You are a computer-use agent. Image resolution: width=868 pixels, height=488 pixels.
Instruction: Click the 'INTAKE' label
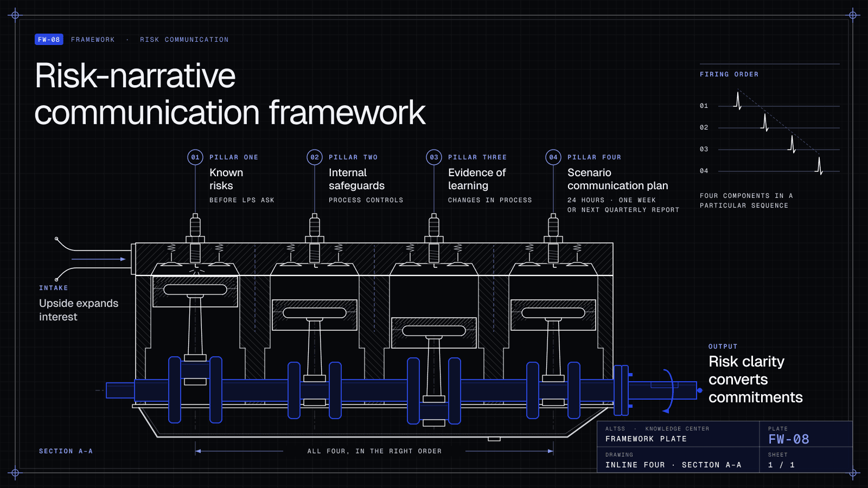tap(54, 288)
